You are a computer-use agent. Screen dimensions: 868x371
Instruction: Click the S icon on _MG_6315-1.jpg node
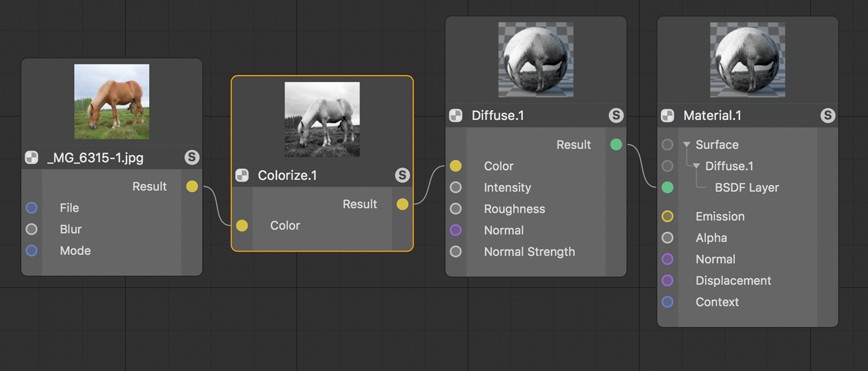192,158
